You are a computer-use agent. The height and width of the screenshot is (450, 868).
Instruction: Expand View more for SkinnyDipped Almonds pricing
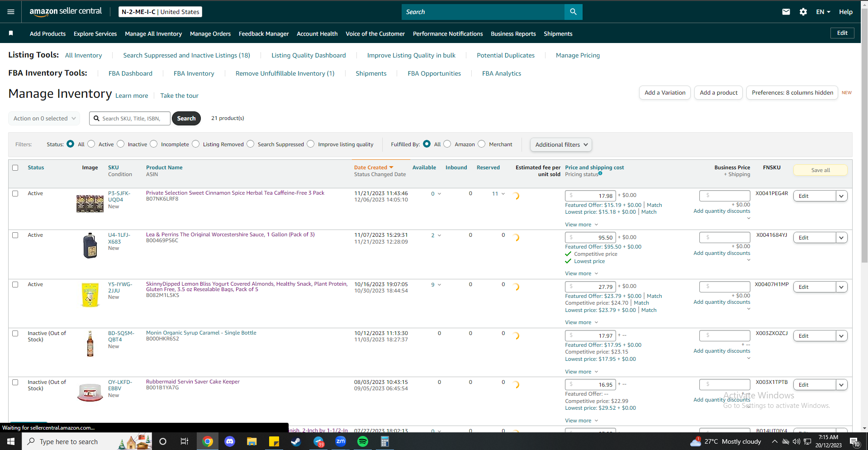(x=582, y=322)
